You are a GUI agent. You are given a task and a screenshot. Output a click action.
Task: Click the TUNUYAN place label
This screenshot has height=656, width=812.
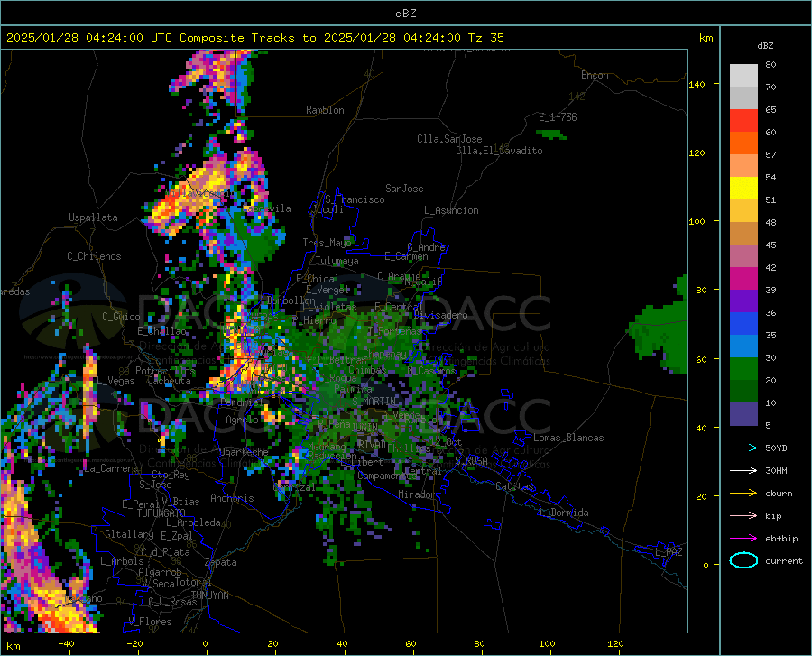(x=209, y=596)
